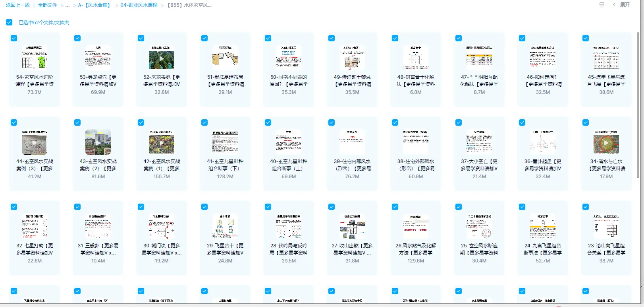Click file name 50-同宅不同命的原因?
644x307 pixels.
pos(289,81)
